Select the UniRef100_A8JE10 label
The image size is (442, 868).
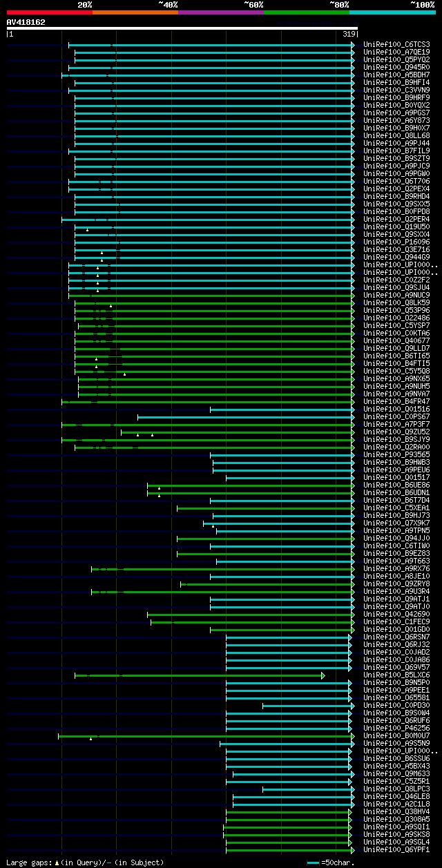pyautogui.click(x=396, y=577)
